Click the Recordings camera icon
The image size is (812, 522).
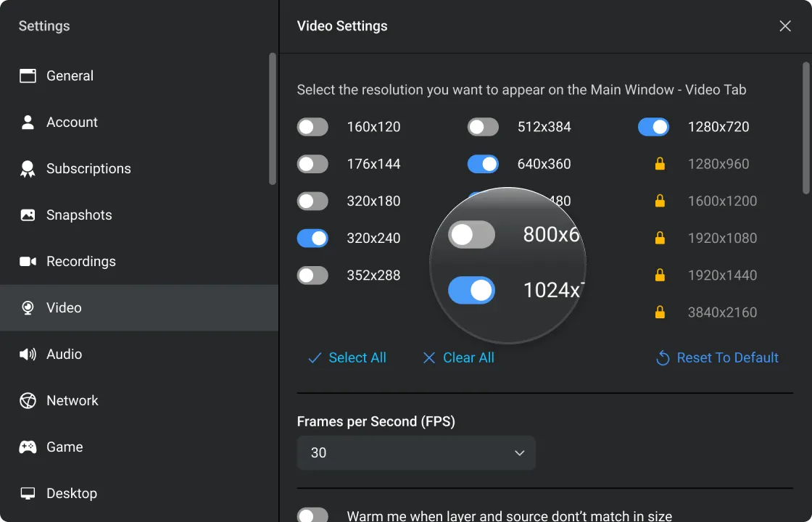28,262
